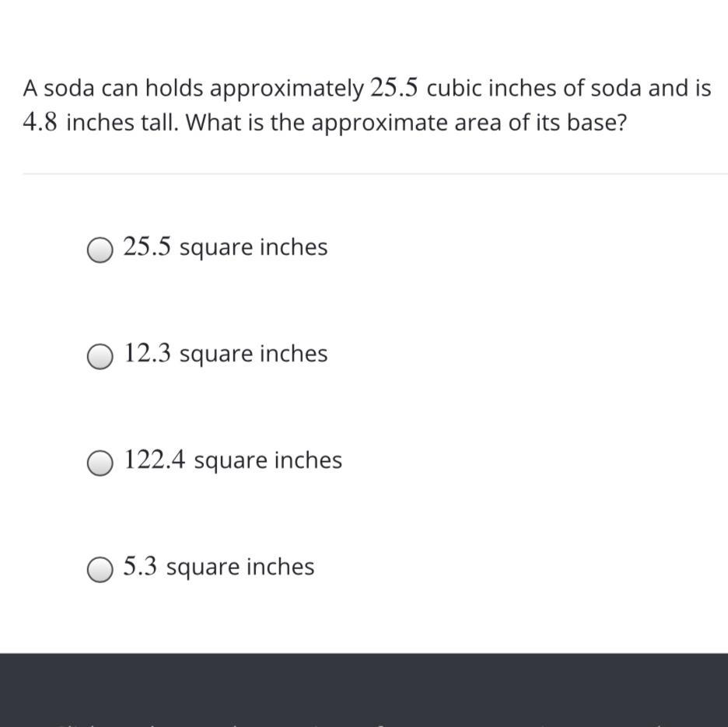Pick the 122.4 square inches radio button
The width and height of the screenshot is (728, 727).
click(100, 463)
